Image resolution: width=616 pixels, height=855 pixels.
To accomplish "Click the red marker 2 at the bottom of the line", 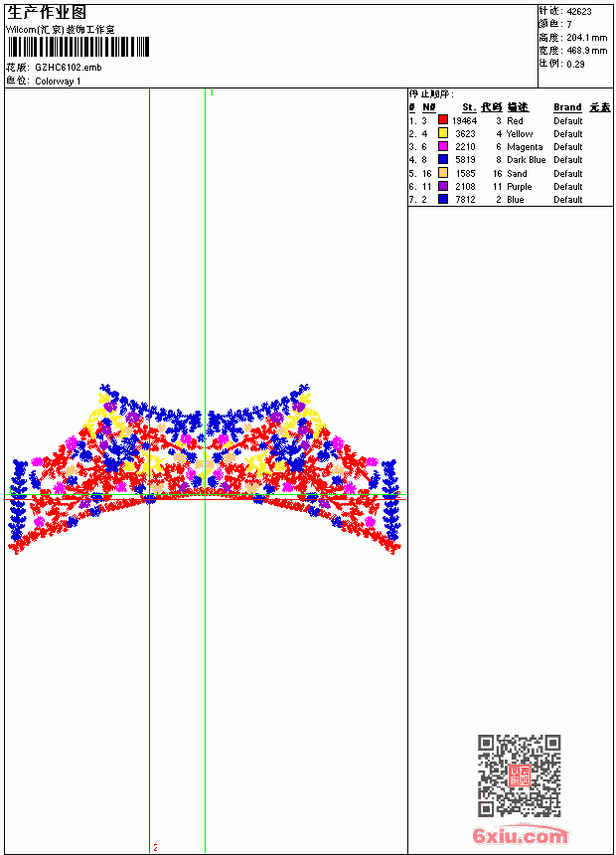I will (155, 847).
